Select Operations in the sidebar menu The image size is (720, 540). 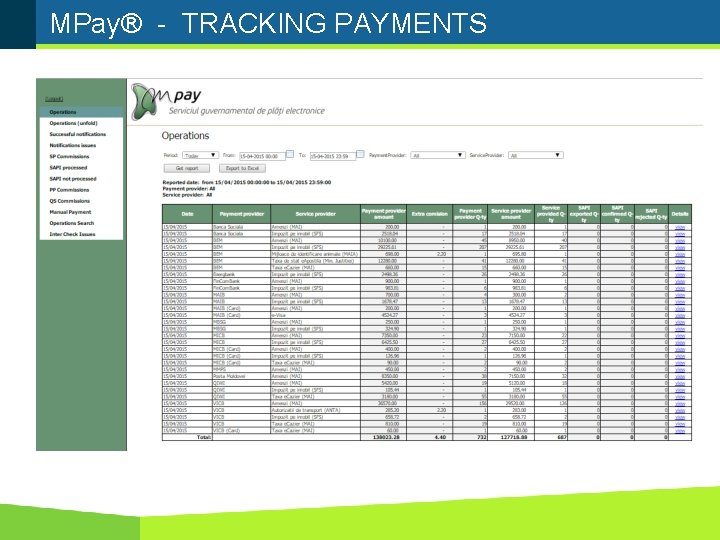pyautogui.click(x=81, y=112)
